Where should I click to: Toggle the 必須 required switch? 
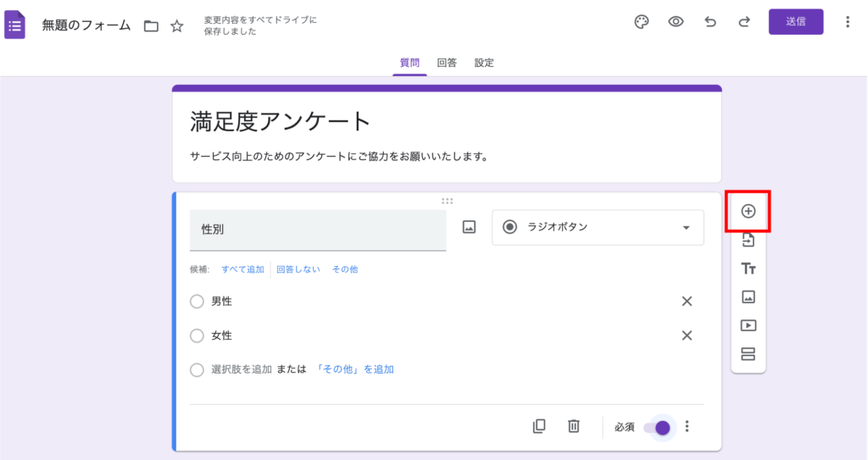point(657,427)
